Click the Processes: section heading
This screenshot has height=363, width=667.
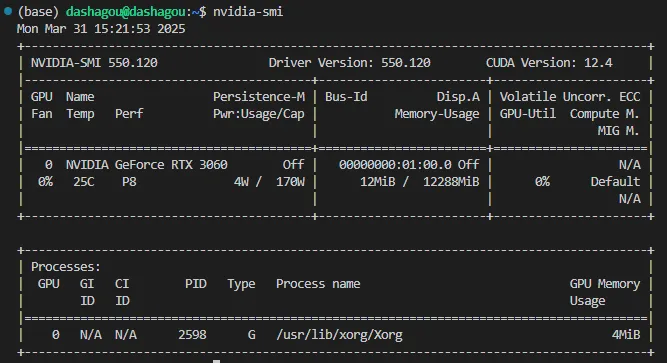[x=66, y=267]
